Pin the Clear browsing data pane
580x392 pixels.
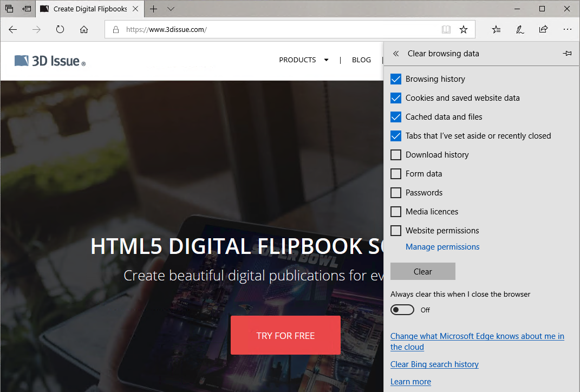567,54
